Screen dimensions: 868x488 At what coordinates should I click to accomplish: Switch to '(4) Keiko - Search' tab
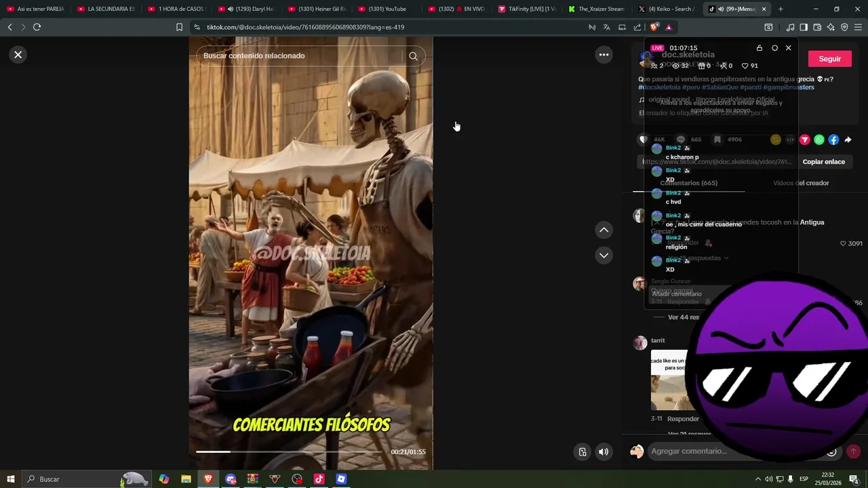(668, 9)
